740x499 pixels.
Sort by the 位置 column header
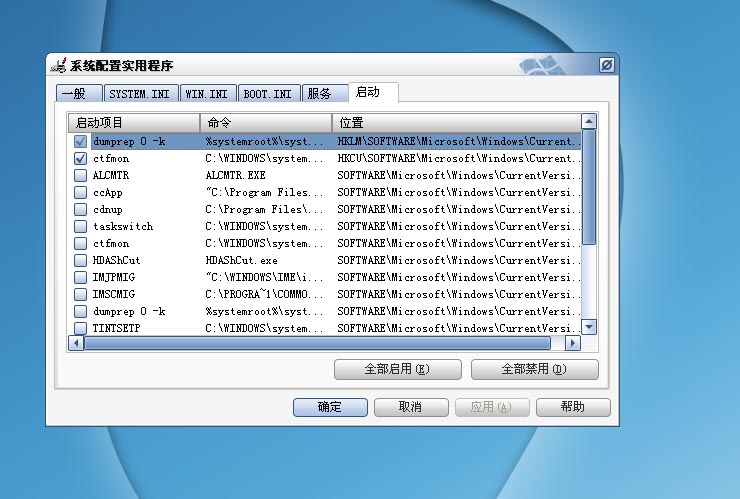(456, 123)
